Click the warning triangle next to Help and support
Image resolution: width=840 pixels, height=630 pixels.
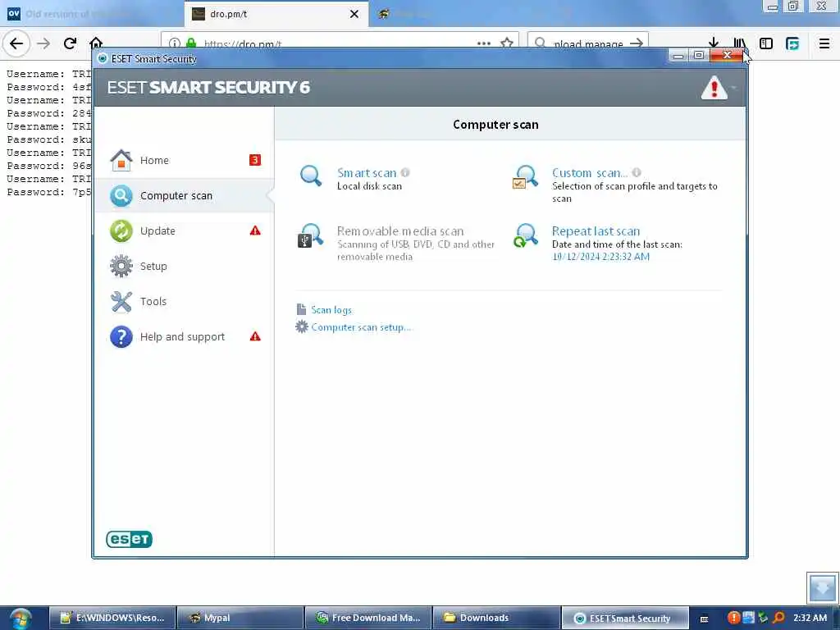[255, 336]
